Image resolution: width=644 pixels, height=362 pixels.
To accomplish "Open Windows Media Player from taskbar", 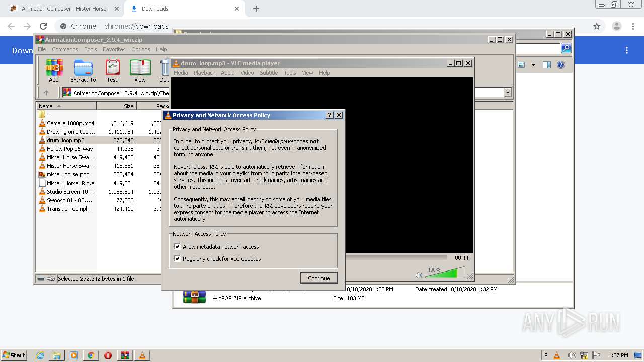I will pyautogui.click(x=74, y=355).
